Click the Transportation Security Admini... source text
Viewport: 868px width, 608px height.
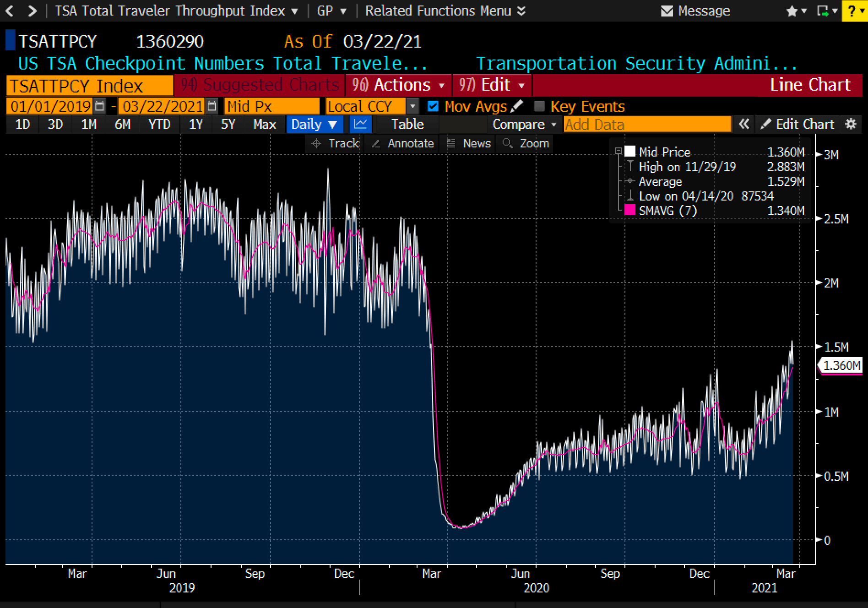tap(637, 63)
